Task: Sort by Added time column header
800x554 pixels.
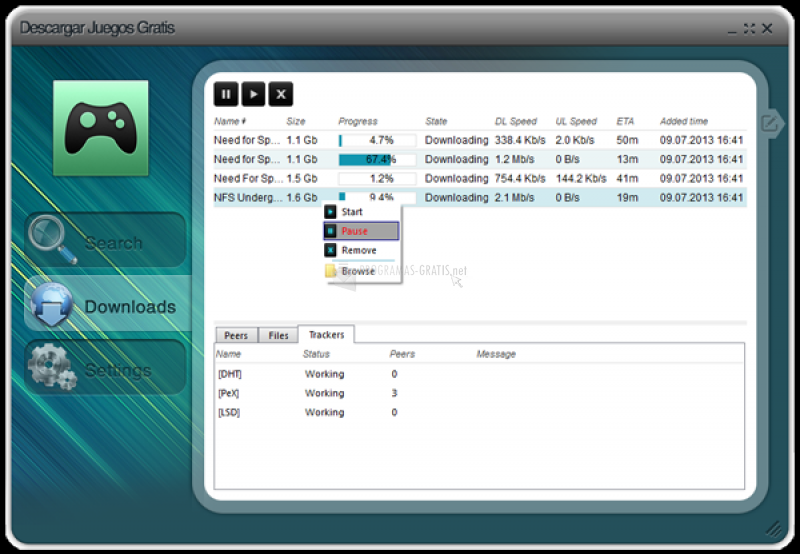Action: [x=684, y=121]
